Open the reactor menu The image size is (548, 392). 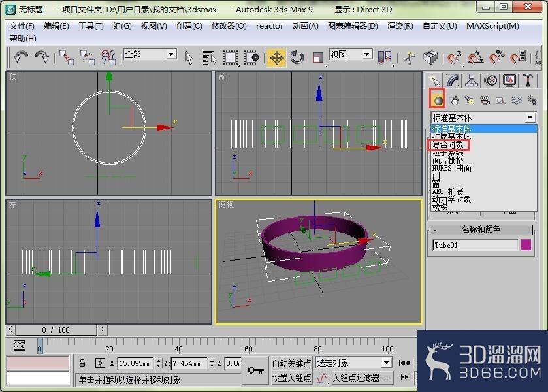coord(270,26)
